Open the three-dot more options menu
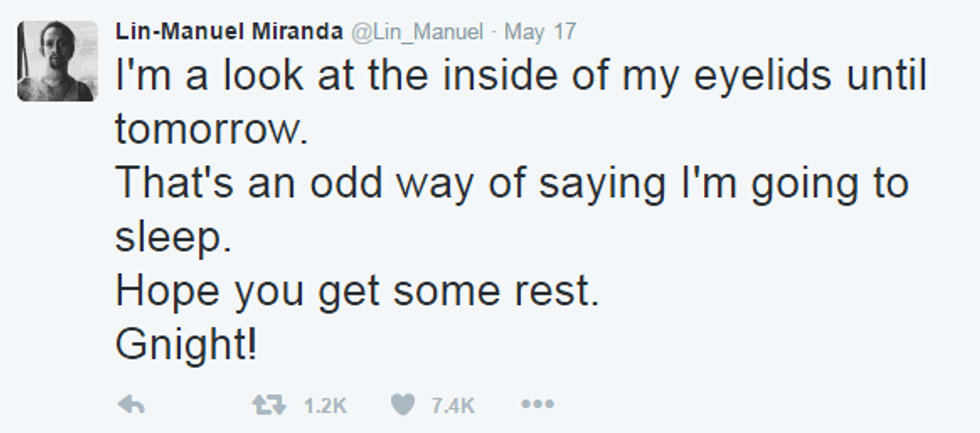980x433 pixels. click(537, 405)
